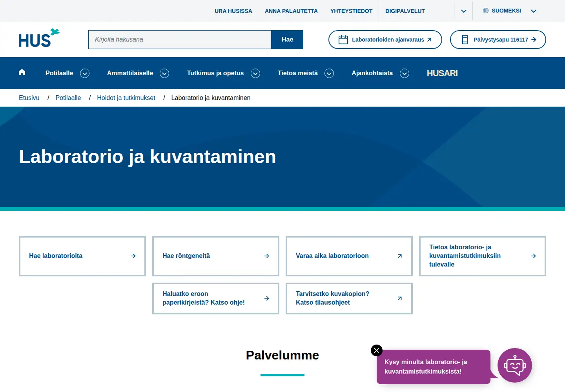Open the Digipalvelut dropdown chevron
The height and width of the screenshot is (392, 565).
click(464, 11)
